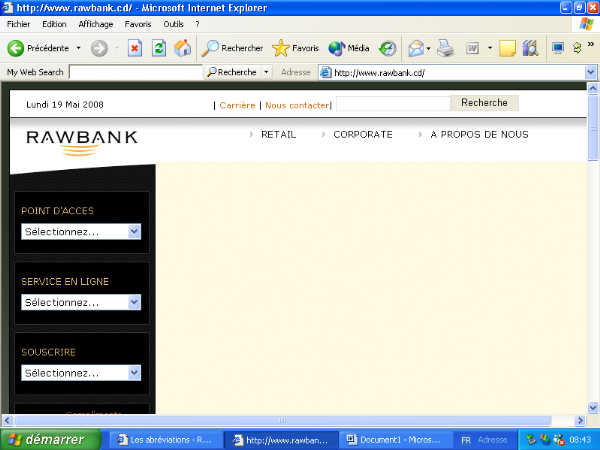The width and height of the screenshot is (600, 450).
Task: Open the ? help menu
Action: 197,24
